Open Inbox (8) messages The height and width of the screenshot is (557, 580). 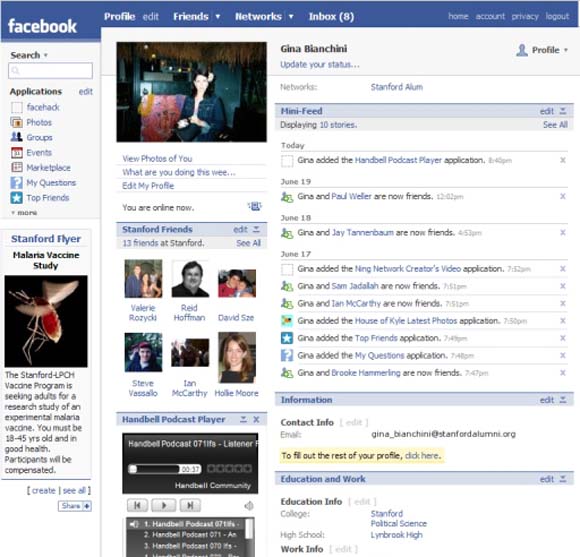(x=331, y=17)
